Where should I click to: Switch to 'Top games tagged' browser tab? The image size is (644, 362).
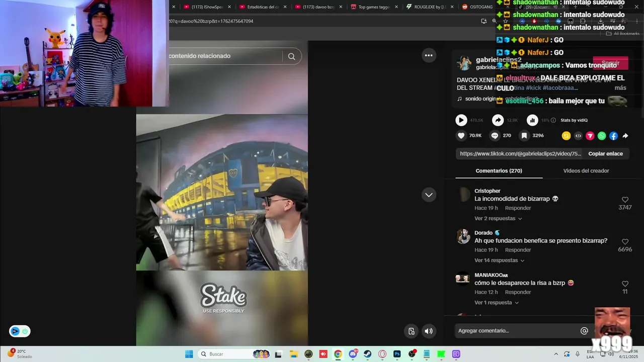click(x=374, y=7)
